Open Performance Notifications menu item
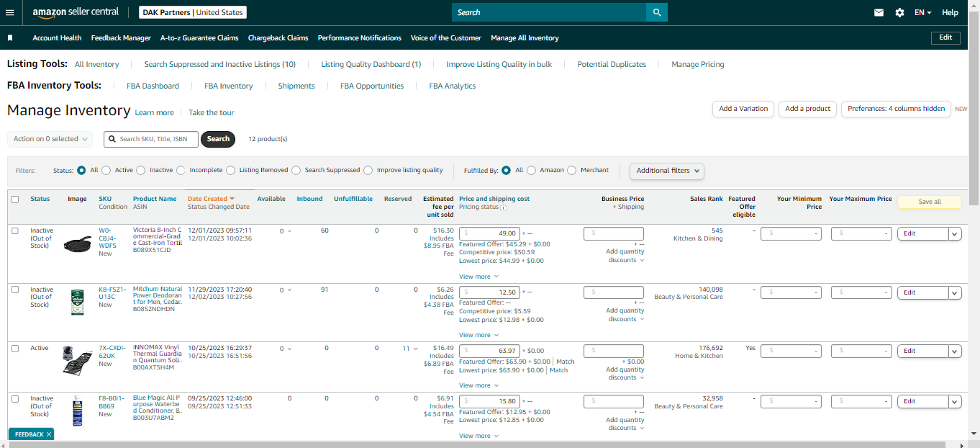The height and width of the screenshot is (448, 980). coord(360,38)
